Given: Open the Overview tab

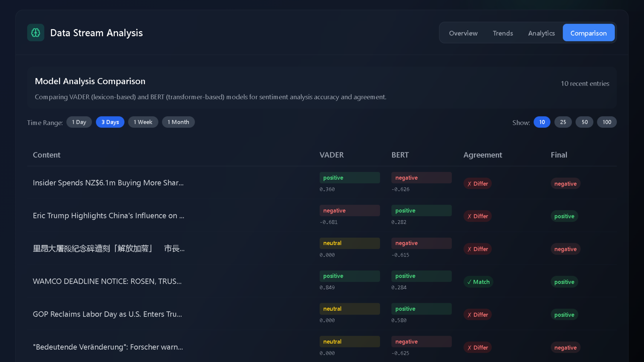Looking at the screenshot, I should click(463, 33).
